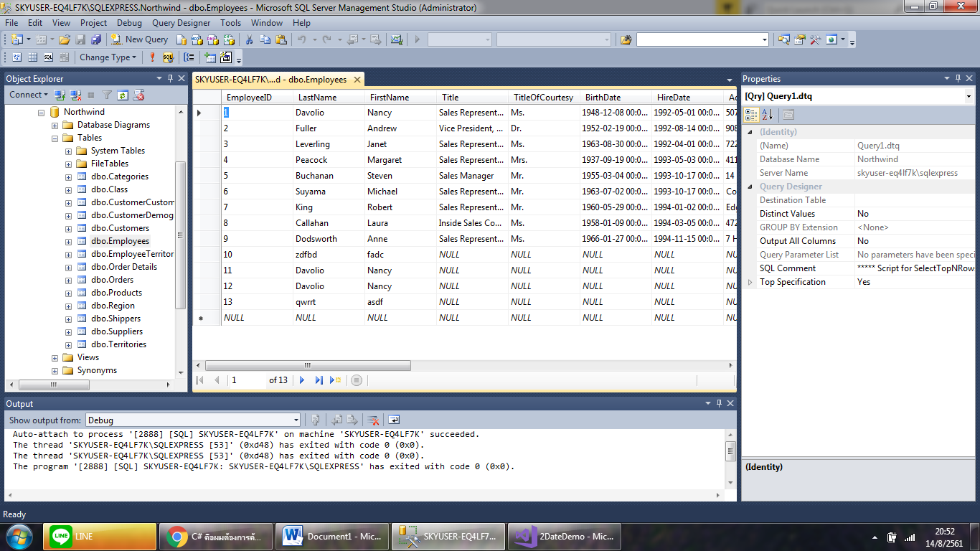
Task: Click the Copy icon in toolbar
Action: pos(265,39)
